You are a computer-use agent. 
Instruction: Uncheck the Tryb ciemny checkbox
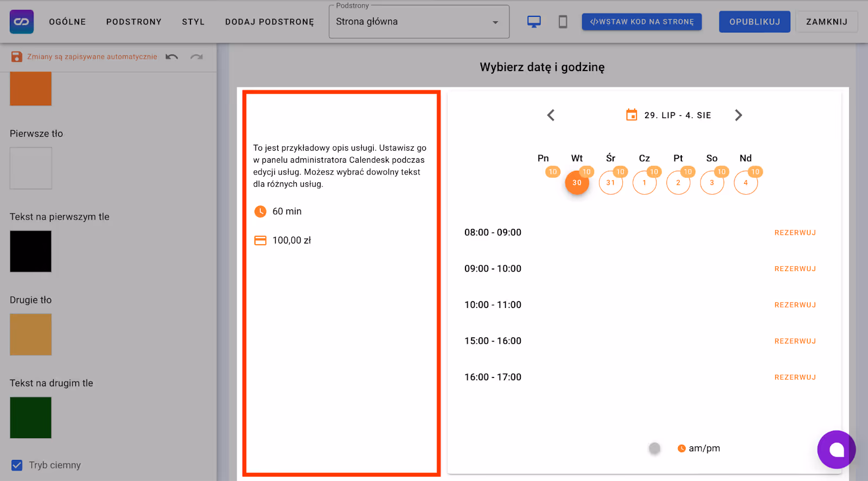coord(17,465)
